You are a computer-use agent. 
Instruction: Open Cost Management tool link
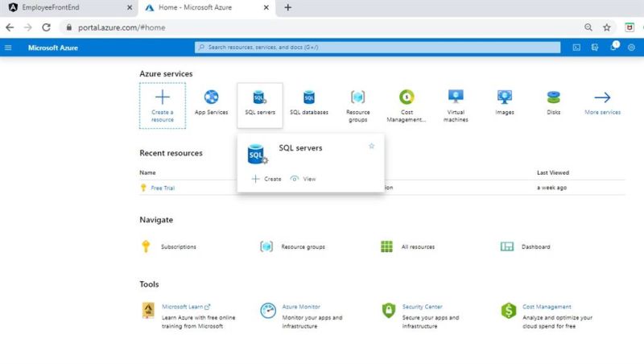coord(547,307)
